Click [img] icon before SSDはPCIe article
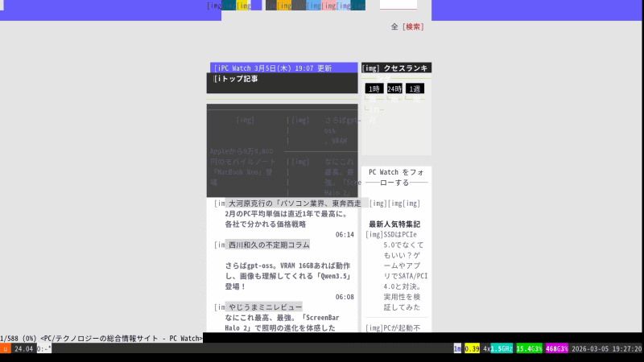Viewport: 644px width, 362px height. tap(374, 235)
